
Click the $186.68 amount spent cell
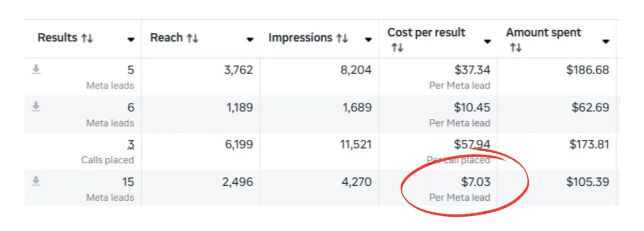click(x=588, y=70)
